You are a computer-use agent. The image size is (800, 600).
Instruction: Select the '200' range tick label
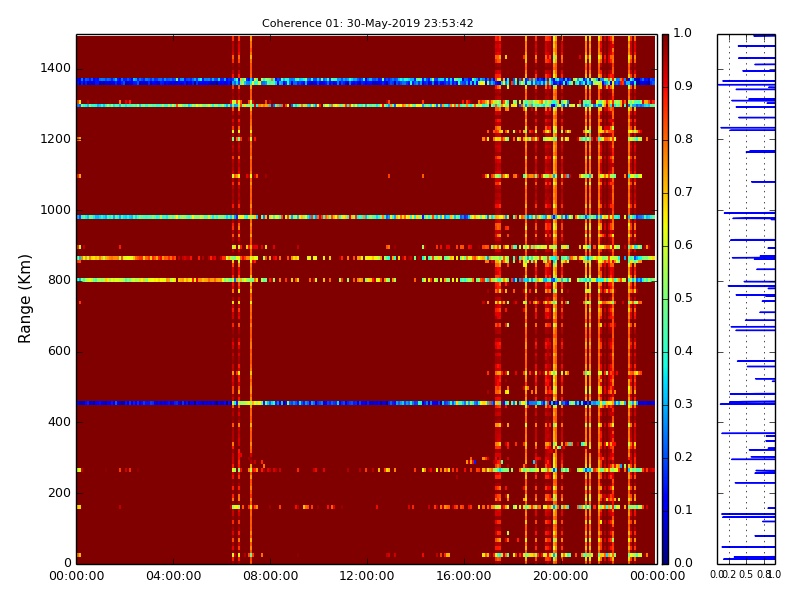pyautogui.click(x=60, y=493)
